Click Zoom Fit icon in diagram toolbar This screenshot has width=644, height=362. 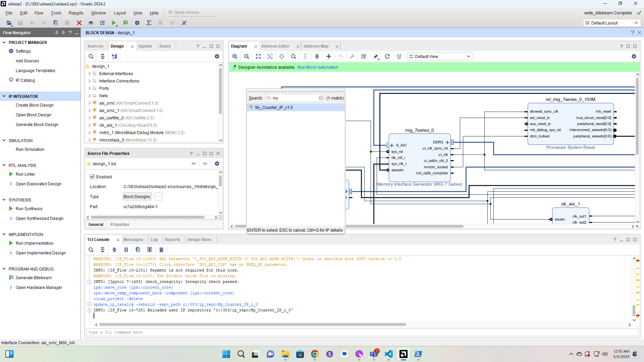click(x=258, y=56)
